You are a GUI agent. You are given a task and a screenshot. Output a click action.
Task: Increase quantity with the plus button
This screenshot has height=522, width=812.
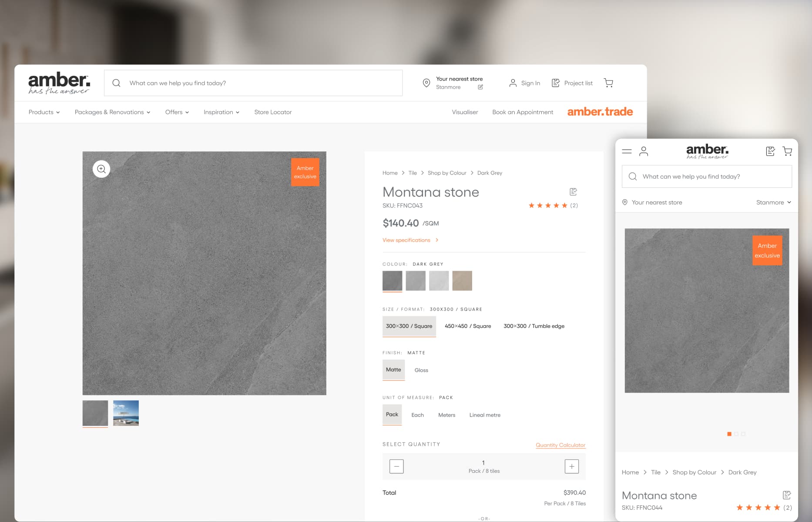coord(571,467)
